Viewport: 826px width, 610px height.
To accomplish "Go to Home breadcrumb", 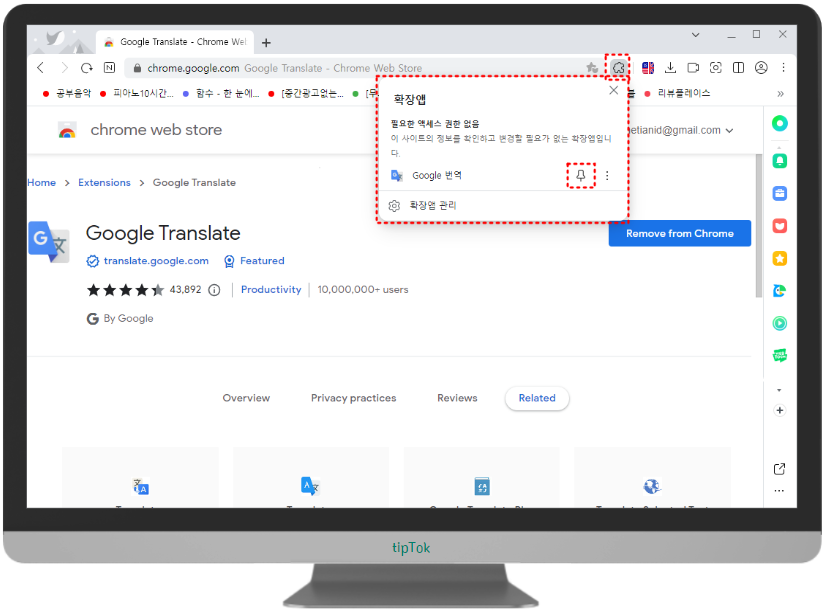I will 42,183.
